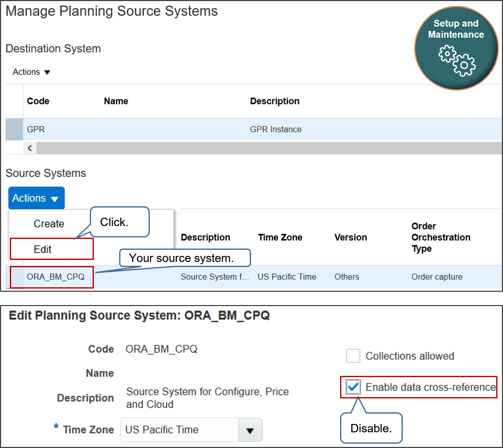
Task: Select the GPR destination system row
Action: pos(36,129)
